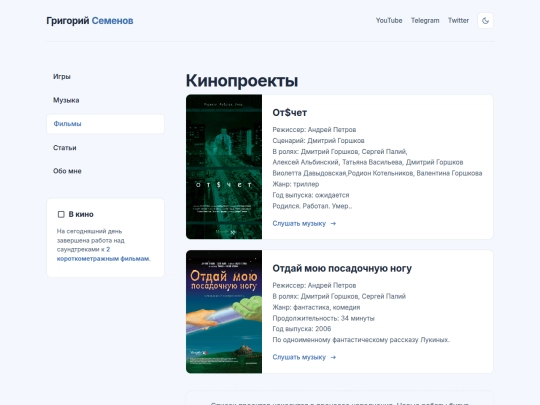Open the YouTube link in the header

click(389, 21)
